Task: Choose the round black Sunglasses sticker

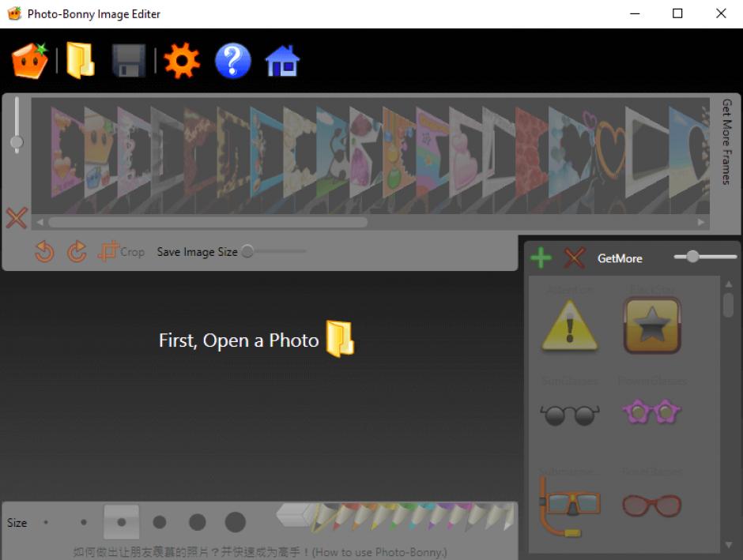Action: tap(570, 415)
